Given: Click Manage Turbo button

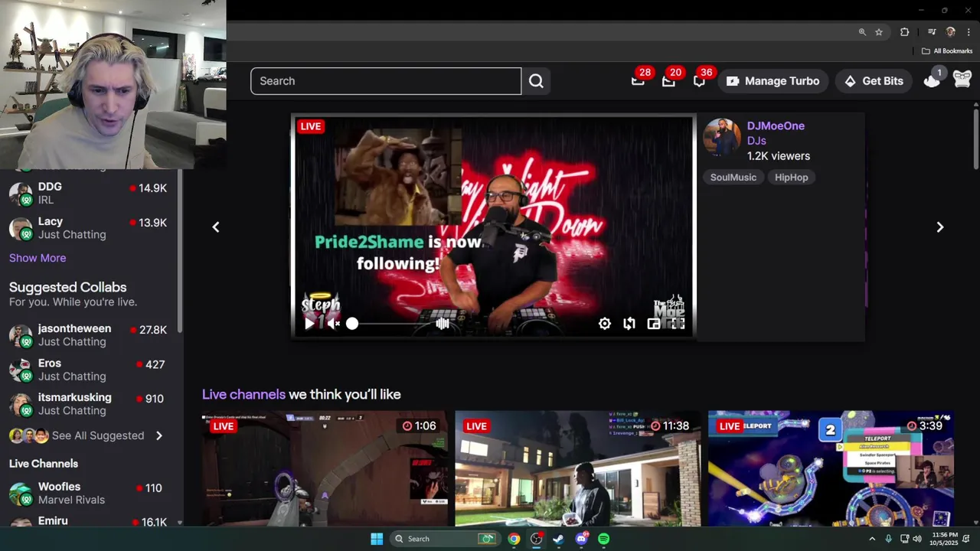Looking at the screenshot, I should (773, 81).
